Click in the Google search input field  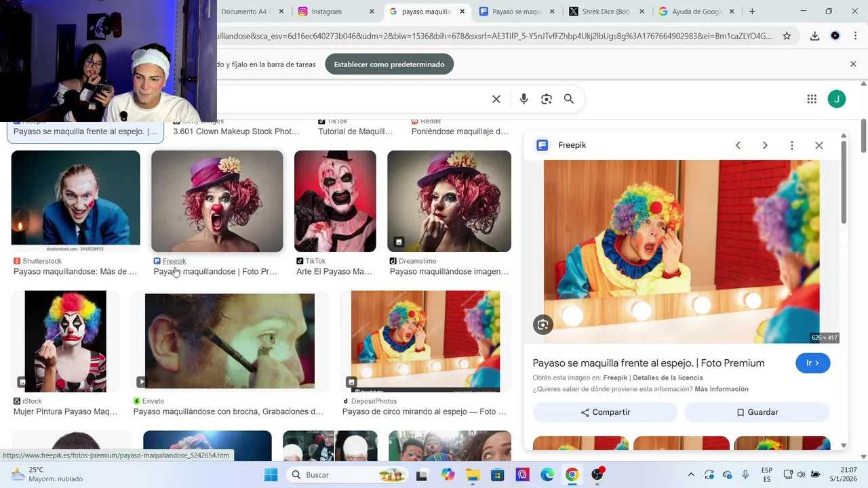[353, 99]
